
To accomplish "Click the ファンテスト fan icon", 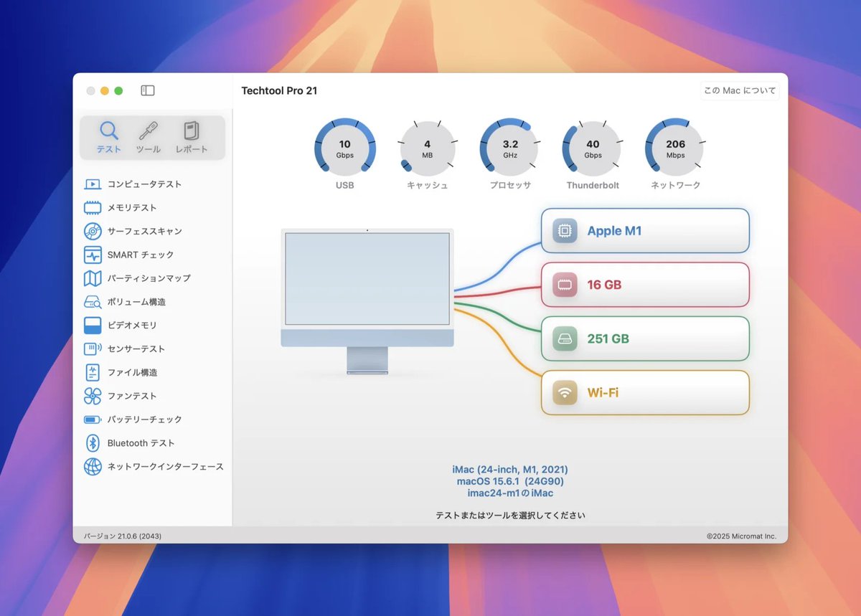I will (x=93, y=396).
